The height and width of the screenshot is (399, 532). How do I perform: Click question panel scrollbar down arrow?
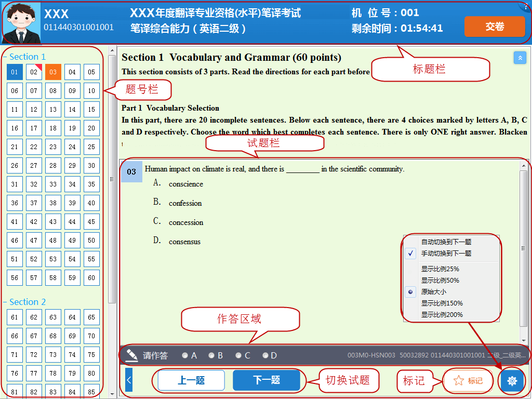524,340
